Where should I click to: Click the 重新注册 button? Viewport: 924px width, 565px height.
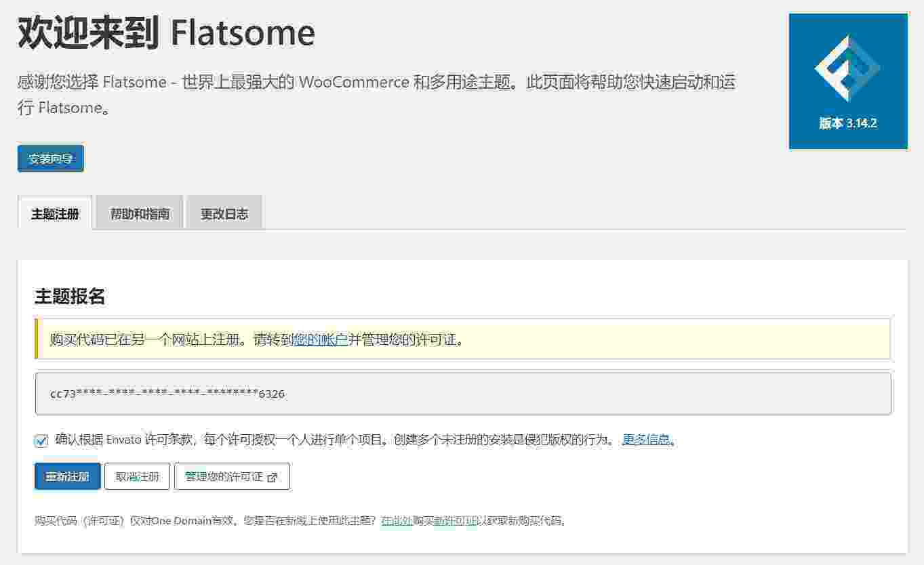[x=68, y=476]
